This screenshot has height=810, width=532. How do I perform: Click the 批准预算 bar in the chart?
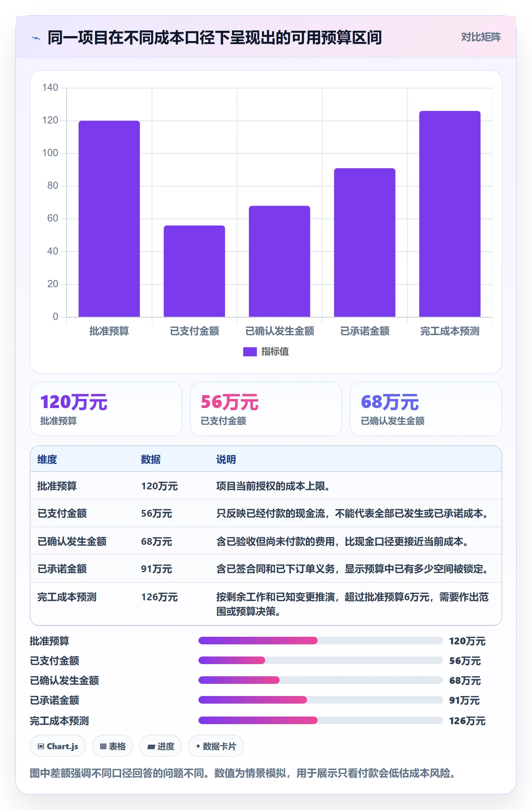point(109,219)
